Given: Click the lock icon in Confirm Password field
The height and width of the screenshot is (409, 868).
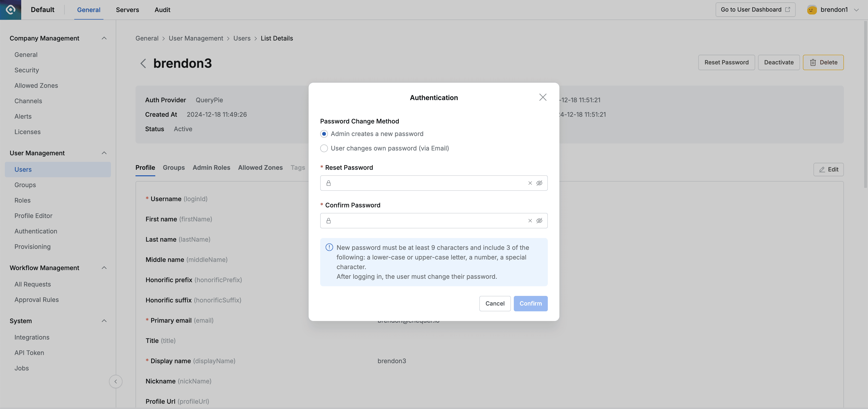Looking at the screenshot, I should coord(329,221).
